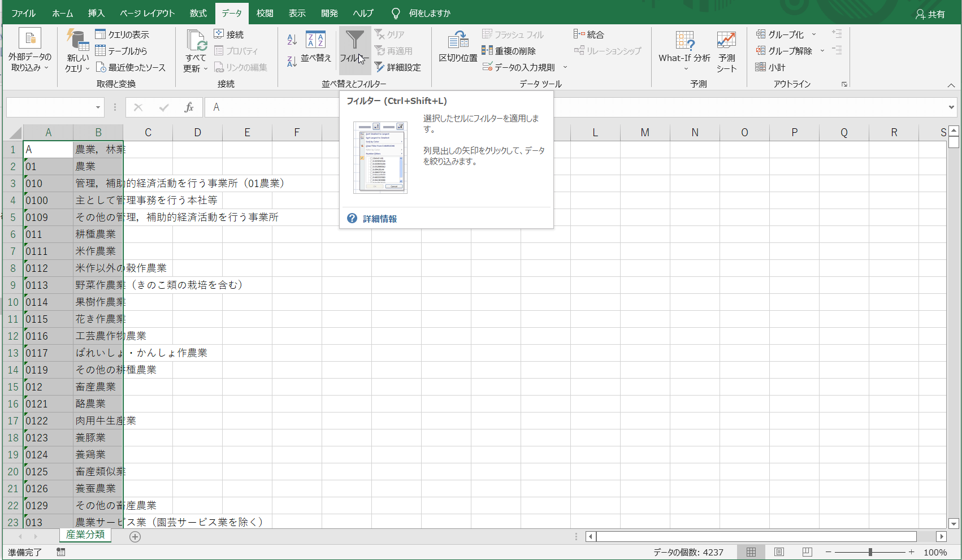The image size is (962, 560).
Task: Open the File (ファイル) tab
Action: pyautogui.click(x=24, y=13)
